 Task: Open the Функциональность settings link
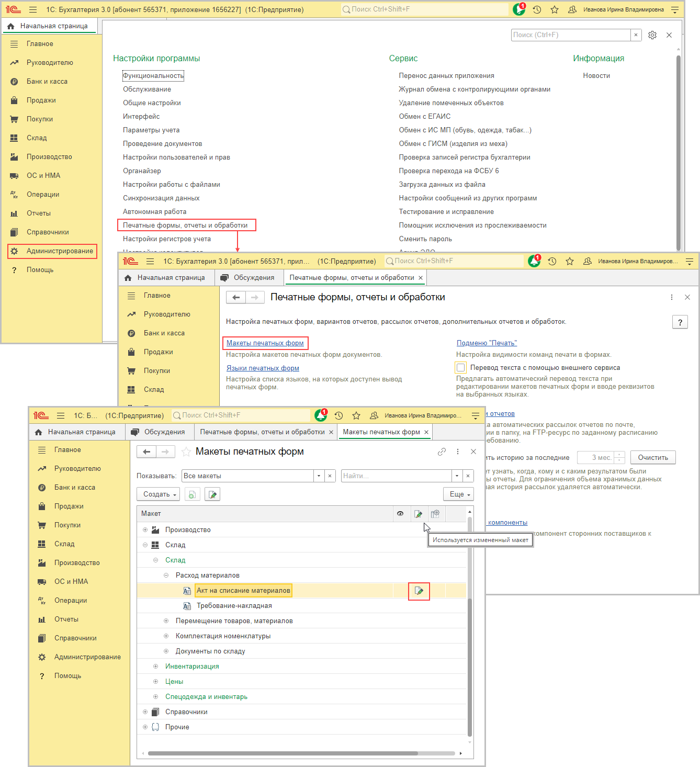153,76
